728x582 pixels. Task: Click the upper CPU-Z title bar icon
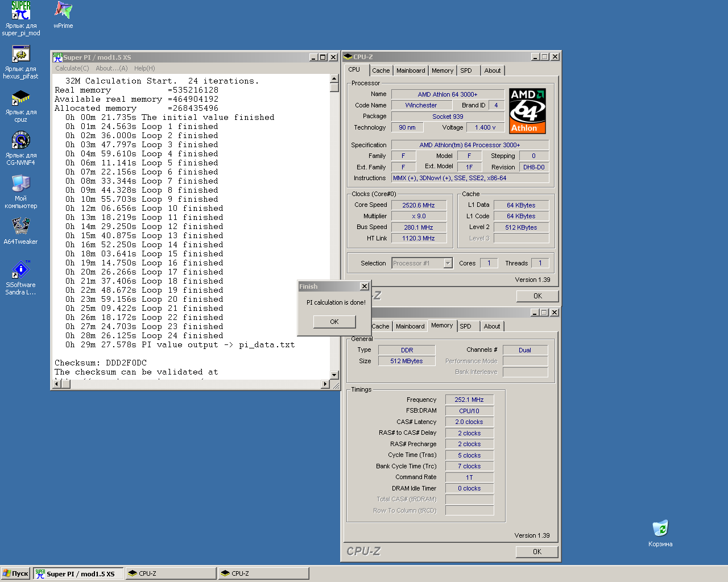pyautogui.click(x=348, y=57)
